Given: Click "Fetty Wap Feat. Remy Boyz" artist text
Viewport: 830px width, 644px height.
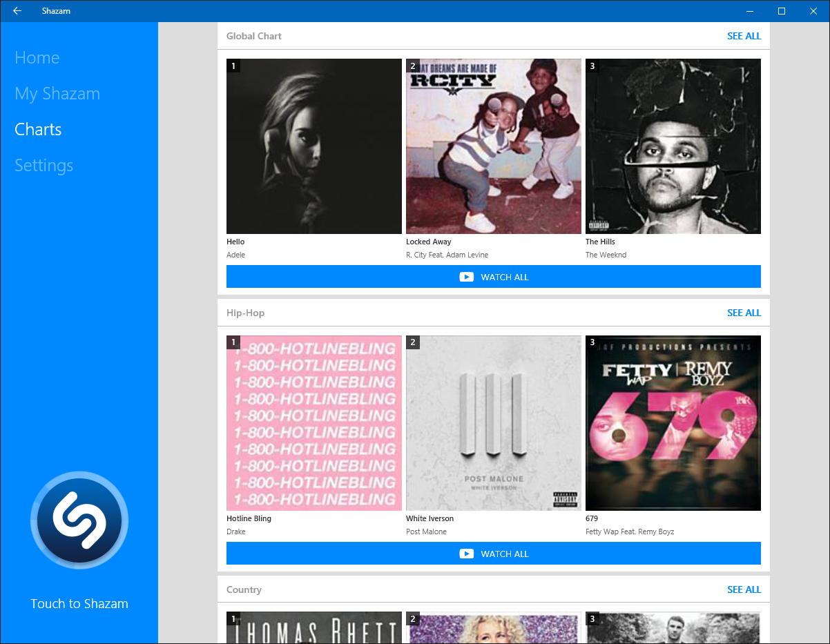Looking at the screenshot, I should pyautogui.click(x=630, y=531).
